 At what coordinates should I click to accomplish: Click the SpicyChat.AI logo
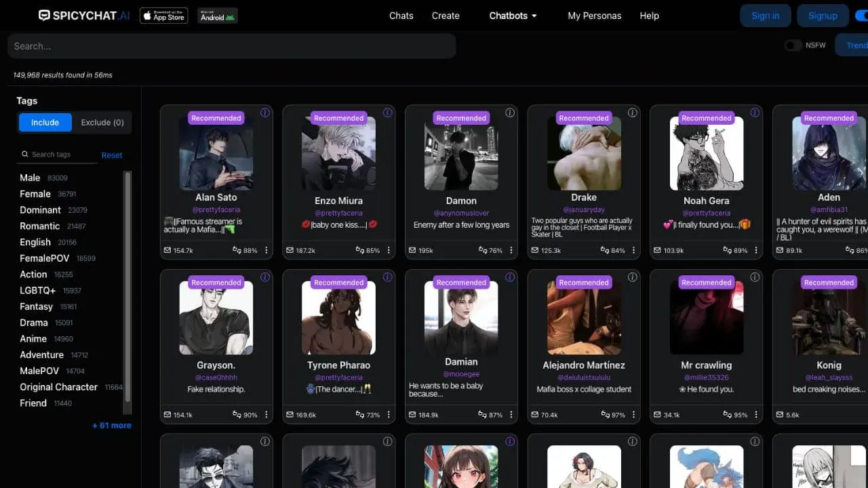coord(84,16)
